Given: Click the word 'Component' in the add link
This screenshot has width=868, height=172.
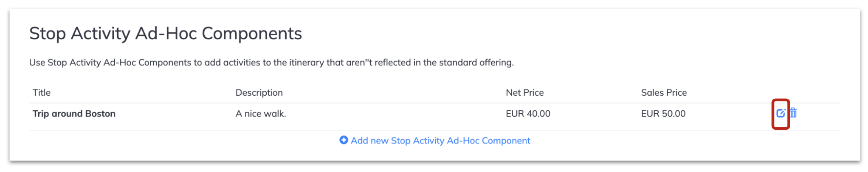Looking at the screenshot, I should click(506, 141).
